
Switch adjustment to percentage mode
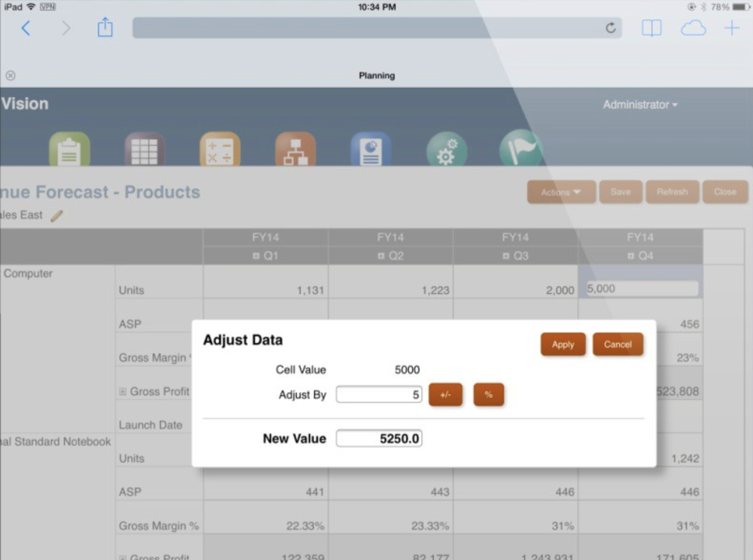pyautogui.click(x=489, y=394)
